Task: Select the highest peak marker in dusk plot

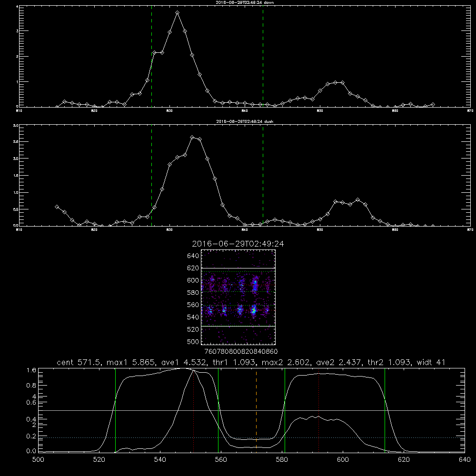Action: [192, 137]
